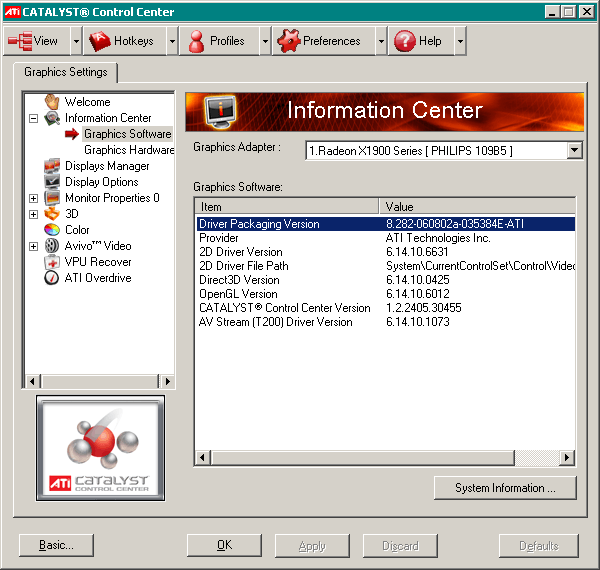Click the software list right scroll arrow
Image resolution: width=600 pixels, height=570 pixels.
[x=567, y=458]
